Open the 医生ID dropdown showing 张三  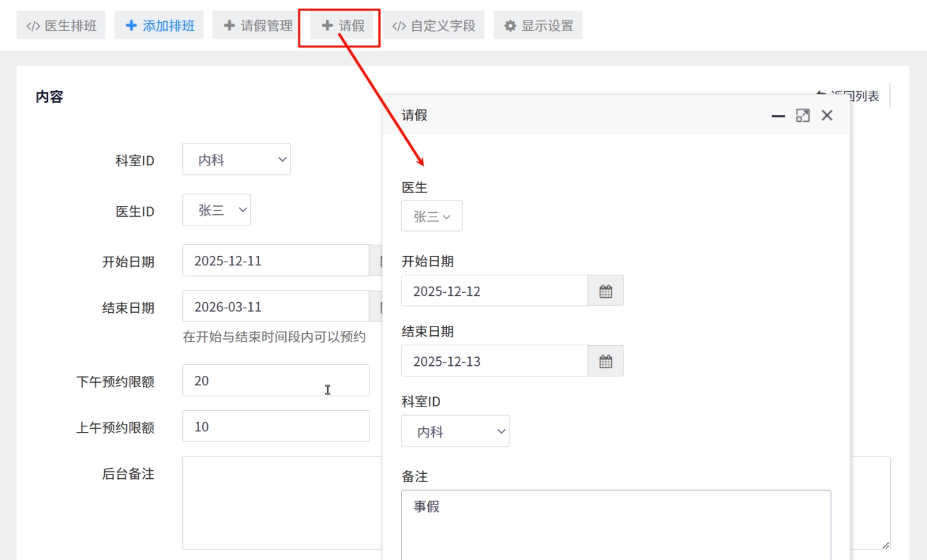tap(217, 210)
